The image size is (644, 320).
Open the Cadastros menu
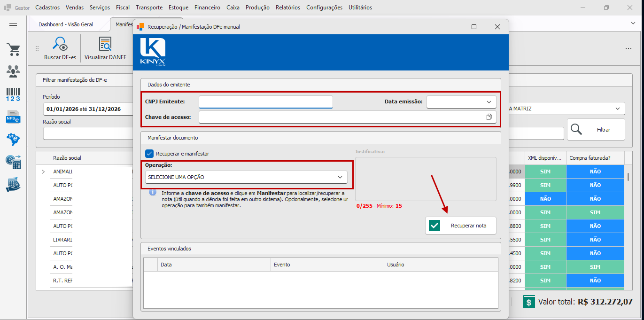tap(47, 8)
